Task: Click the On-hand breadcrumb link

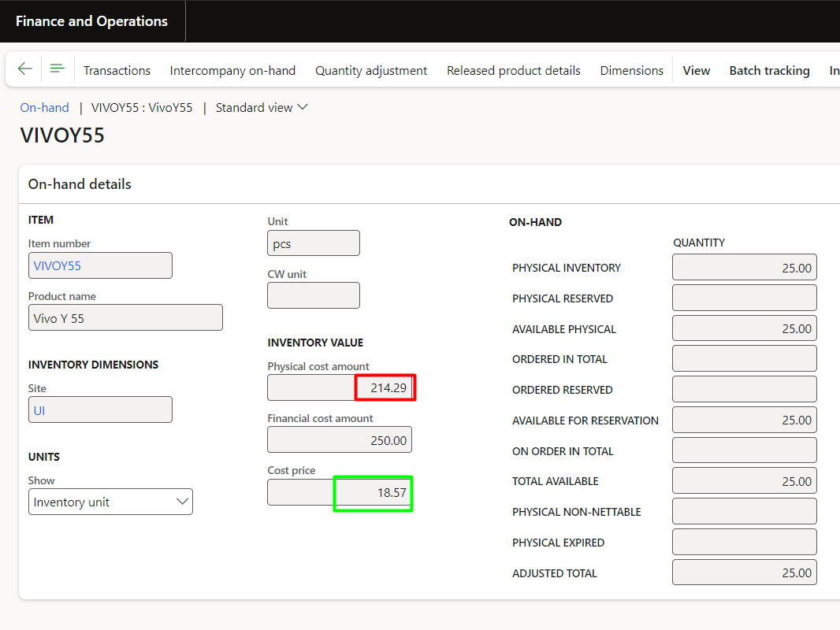Action: 45,108
